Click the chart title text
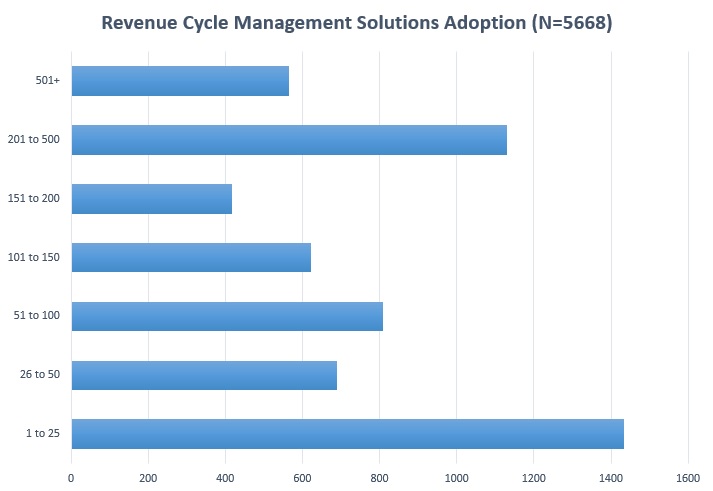The image size is (713, 491). click(356, 23)
